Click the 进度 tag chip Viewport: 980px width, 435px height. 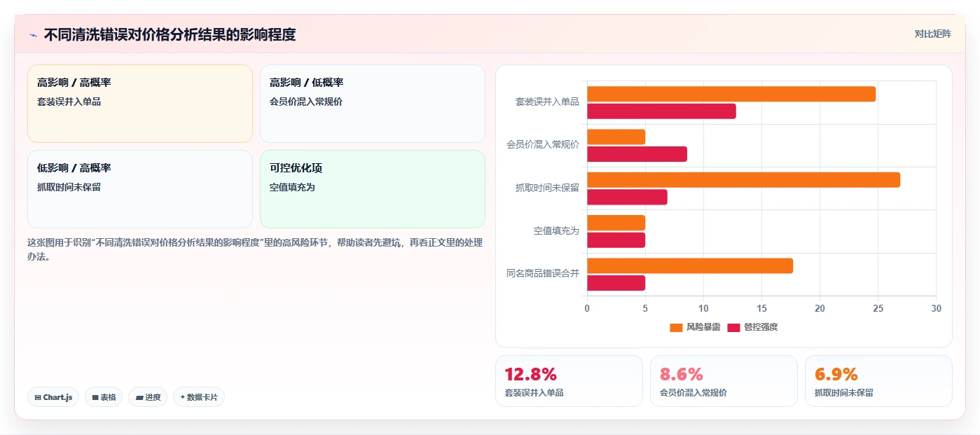(148, 397)
